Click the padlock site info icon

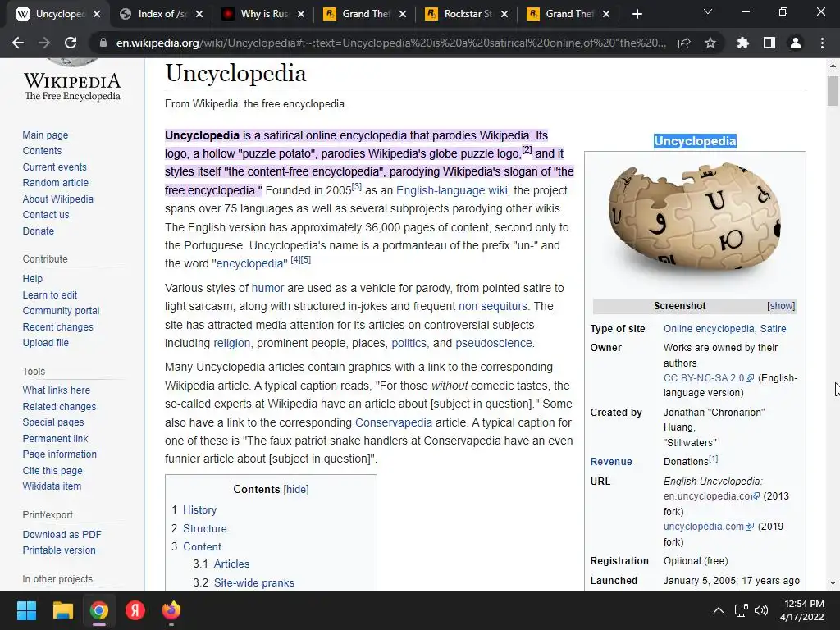pos(103,43)
